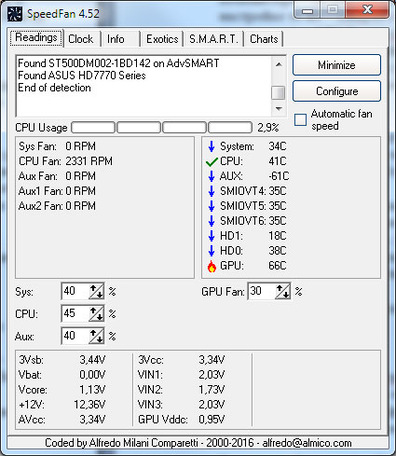The height and width of the screenshot is (456, 396).
Task: Click the SpeedFan app icon in title bar
Action: click(15, 14)
